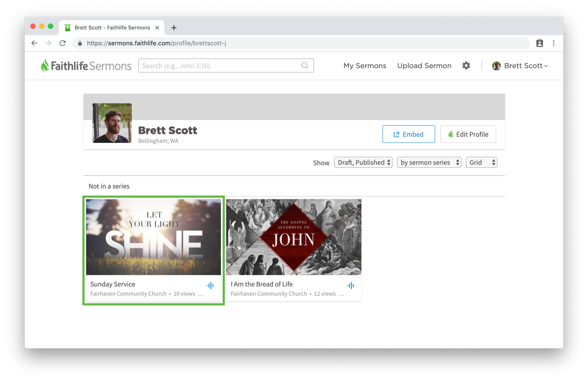Click the Embed button
Viewport: 588px width, 381px height.
tap(409, 134)
